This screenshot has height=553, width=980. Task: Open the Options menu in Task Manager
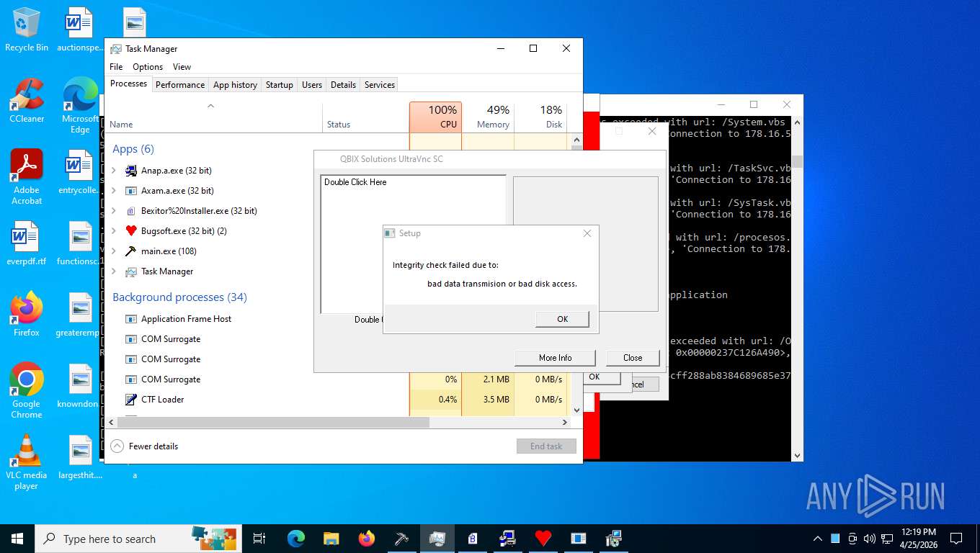click(148, 67)
